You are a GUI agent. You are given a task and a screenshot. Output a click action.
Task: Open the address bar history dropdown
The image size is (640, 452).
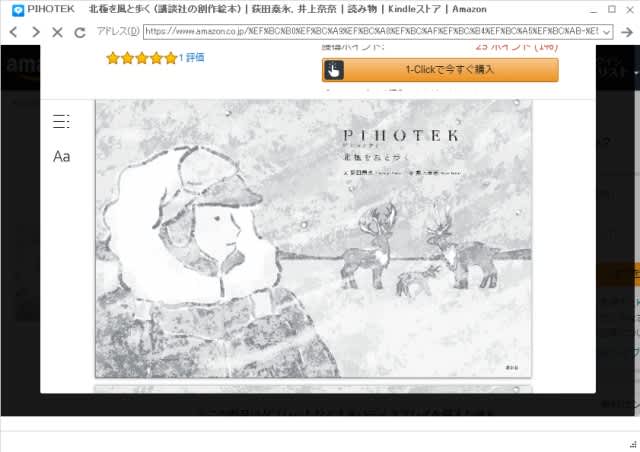tap(607, 32)
